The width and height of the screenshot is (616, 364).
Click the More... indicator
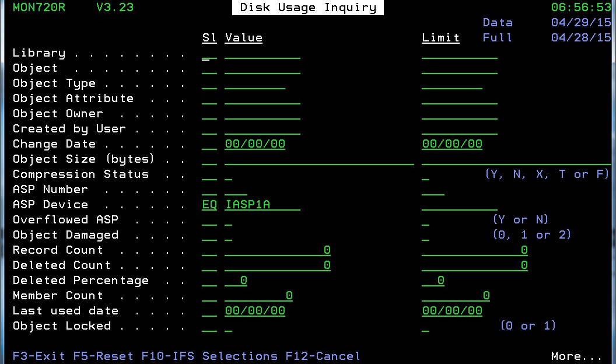(x=576, y=356)
